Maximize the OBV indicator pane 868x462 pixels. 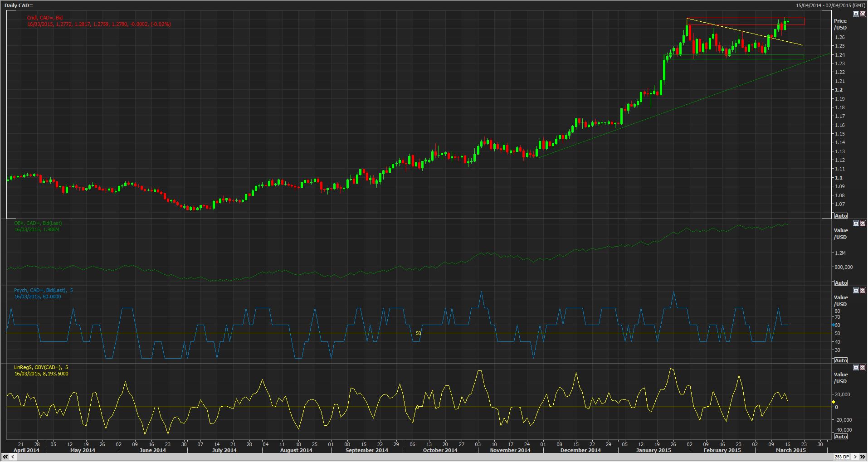[x=856, y=224]
